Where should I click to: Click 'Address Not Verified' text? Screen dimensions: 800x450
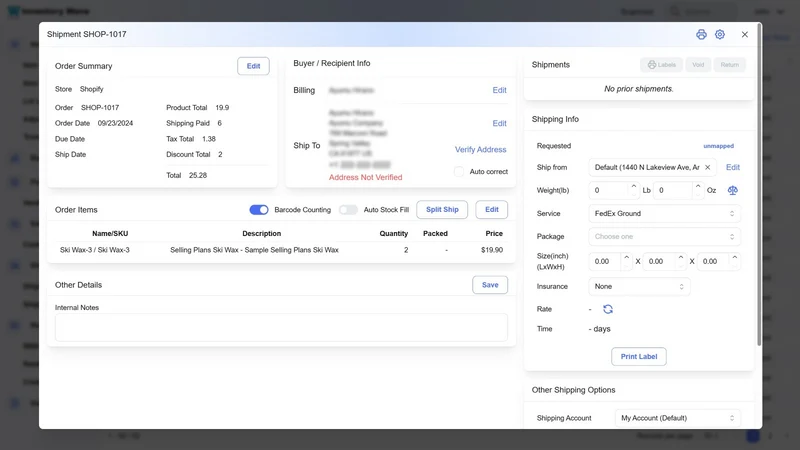[x=365, y=178]
